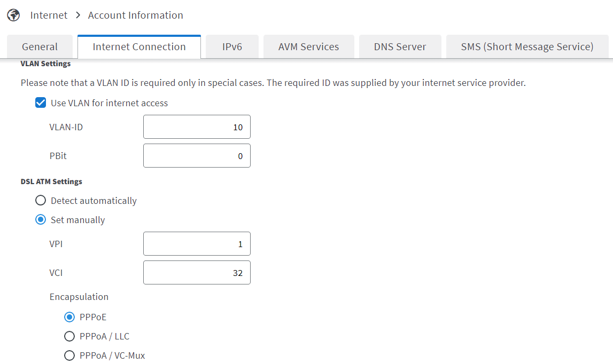Viewport: 613px width, 364px height.
Task: Switch to SMS (Short Message Service) tab
Action: click(x=527, y=47)
